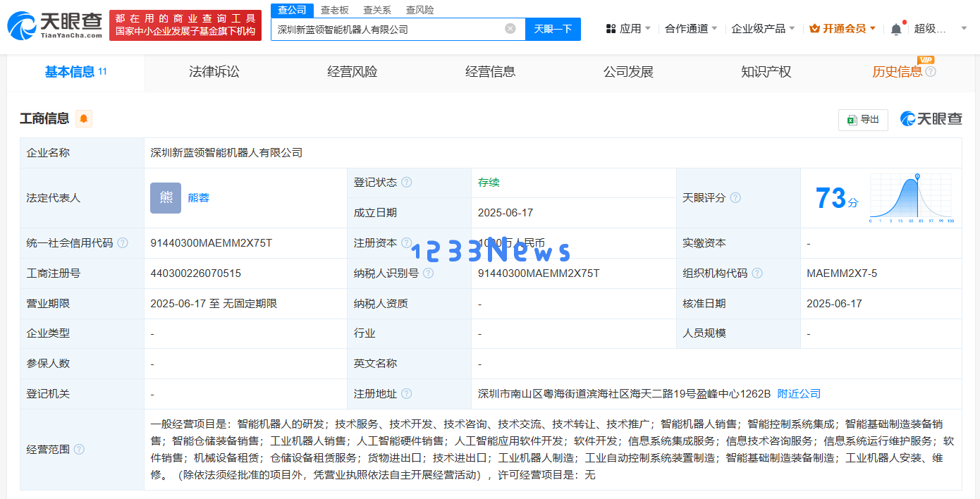Click the help icon next to 天眼评分
Screen dimensions: 980x499
(x=735, y=198)
